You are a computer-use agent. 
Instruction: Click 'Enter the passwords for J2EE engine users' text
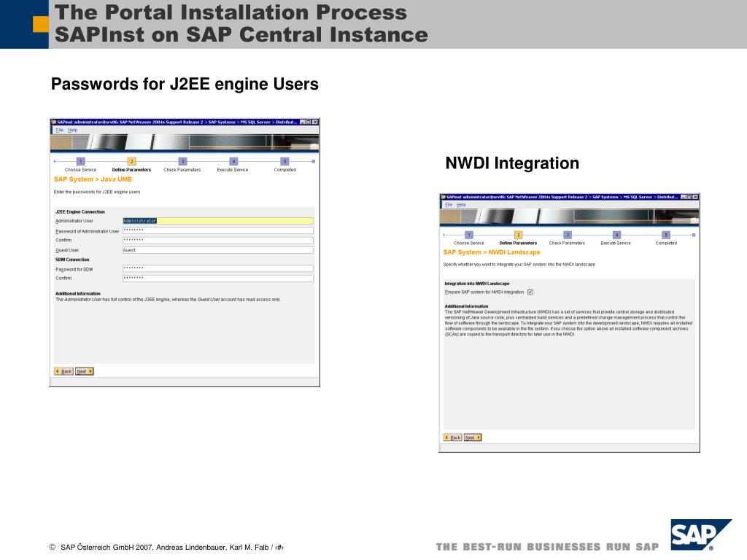click(97, 192)
